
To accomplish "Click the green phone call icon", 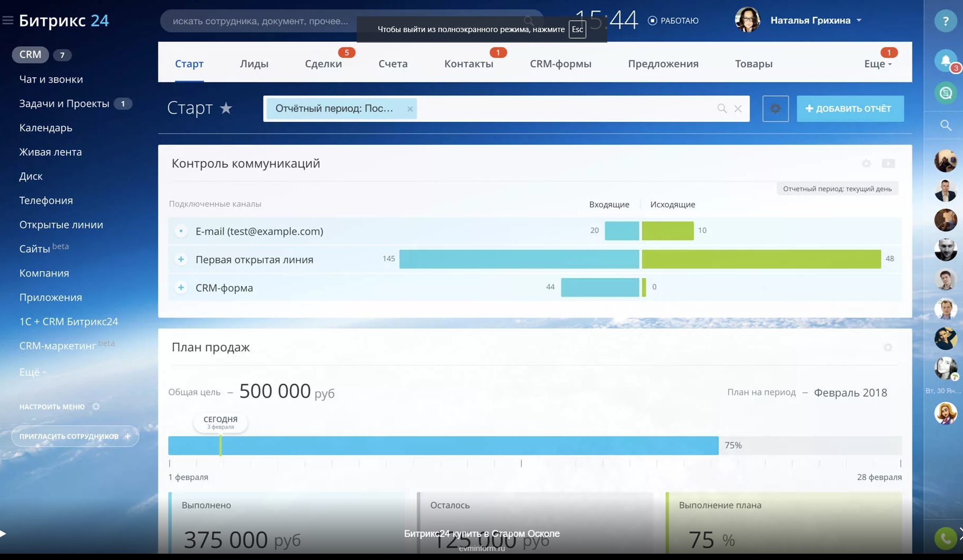I will click(x=945, y=538).
